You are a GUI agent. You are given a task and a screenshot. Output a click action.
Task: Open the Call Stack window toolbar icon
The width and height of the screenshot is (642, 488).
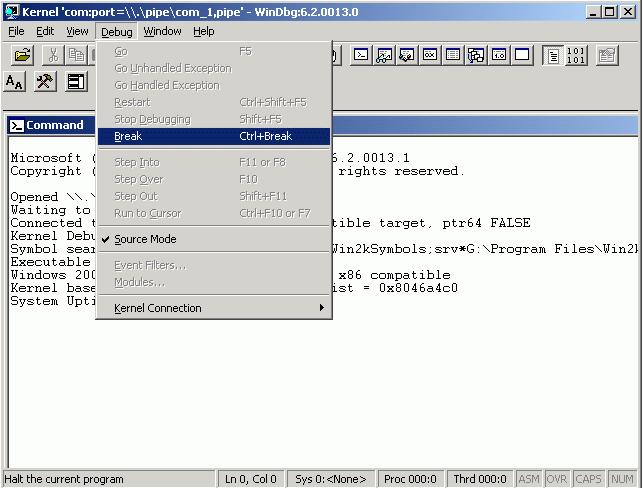(476, 55)
